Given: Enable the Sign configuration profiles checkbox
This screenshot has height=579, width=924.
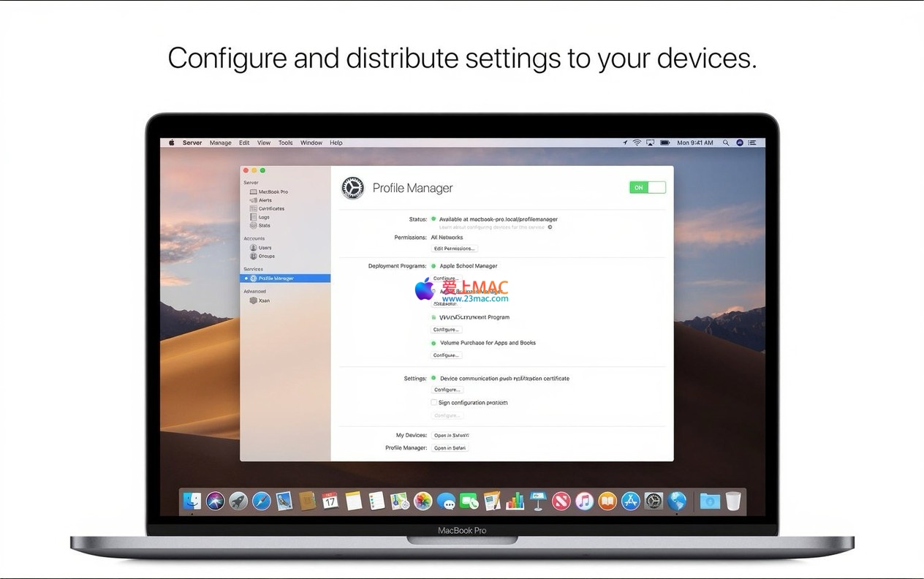Looking at the screenshot, I should [x=434, y=403].
